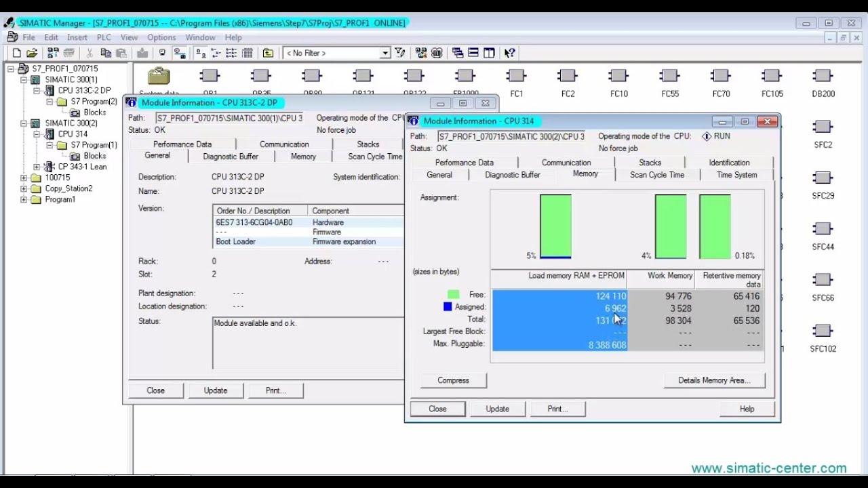Switch to Large Icons view
Screen dimensions: 868x488
pos(201,53)
